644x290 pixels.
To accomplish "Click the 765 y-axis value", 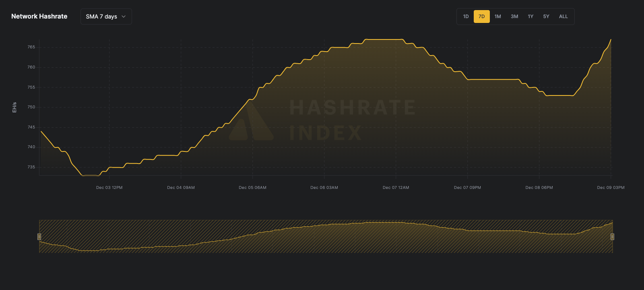I will click(x=31, y=47).
